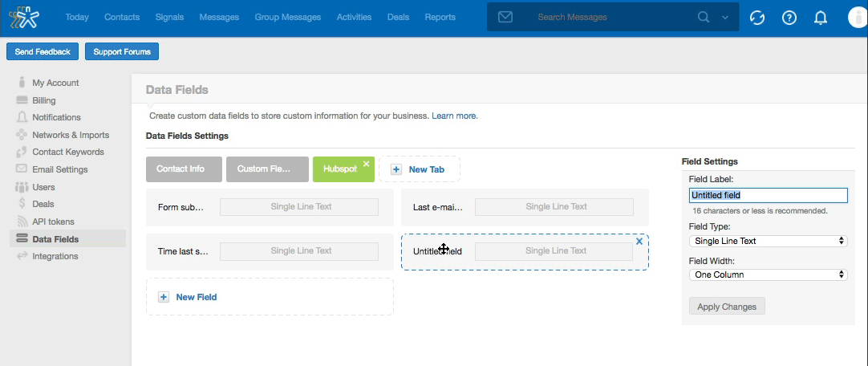This screenshot has height=366, width=868.
Task: Select the Time last s... field
Action: [x=270, y=251]
